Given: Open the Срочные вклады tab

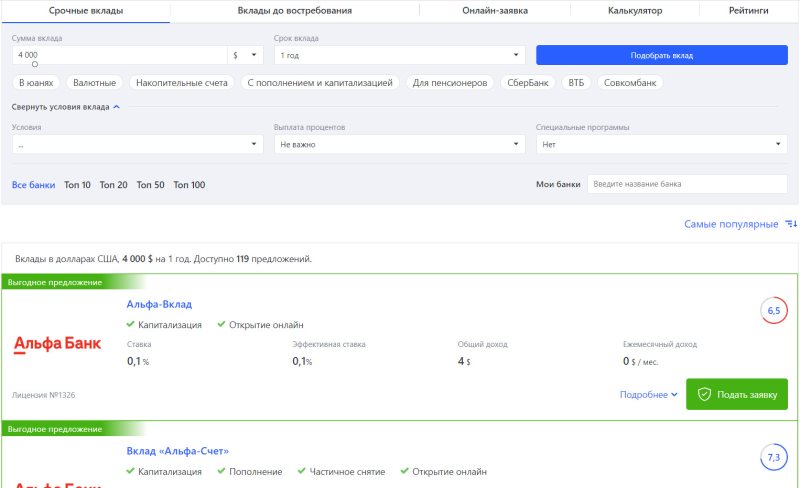Looking at the screenshot, I should click(86, 11).
